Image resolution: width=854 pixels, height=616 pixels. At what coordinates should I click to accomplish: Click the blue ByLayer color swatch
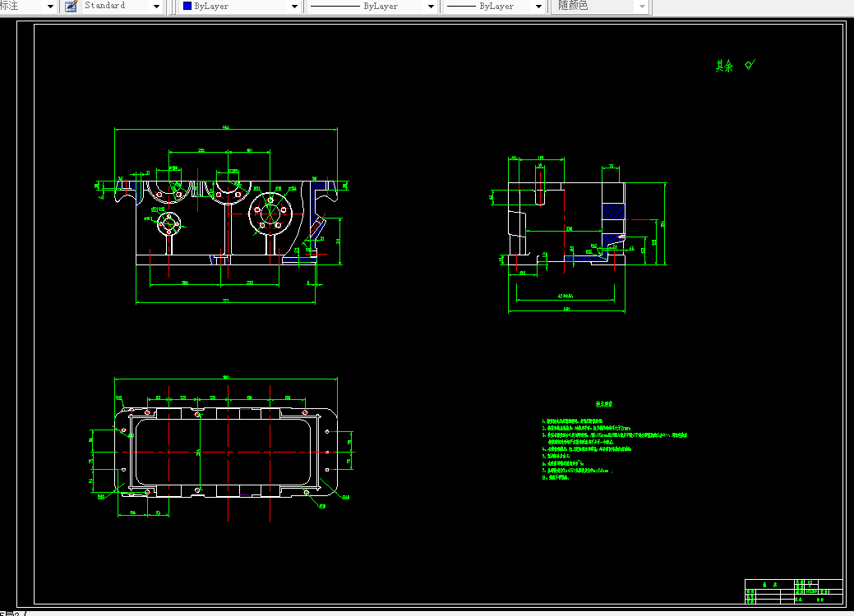(187, 6)
